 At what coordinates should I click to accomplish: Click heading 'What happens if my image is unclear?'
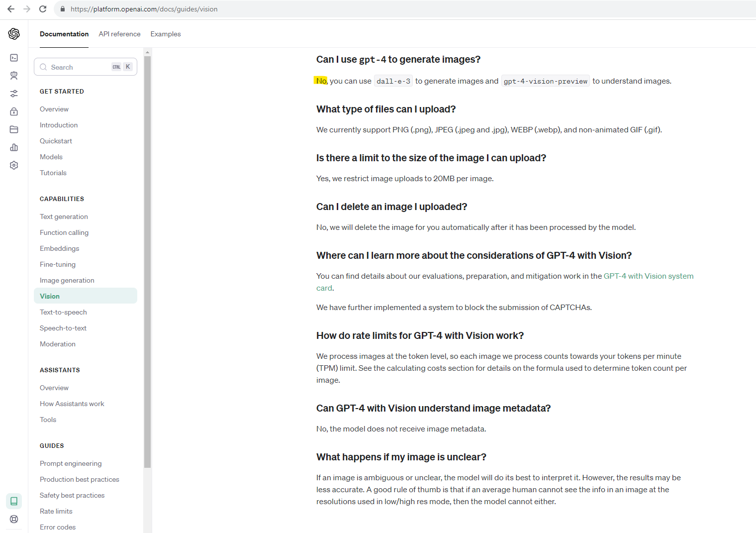(401, 457)
